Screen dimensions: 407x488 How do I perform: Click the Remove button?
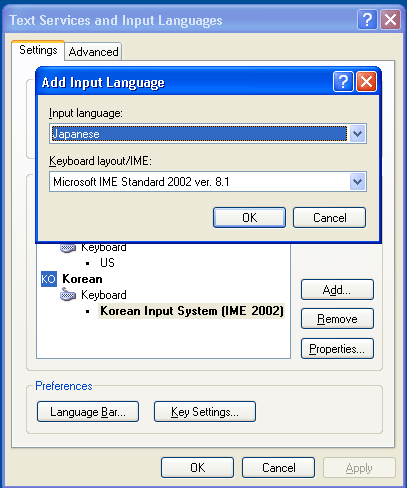[337, 319]
